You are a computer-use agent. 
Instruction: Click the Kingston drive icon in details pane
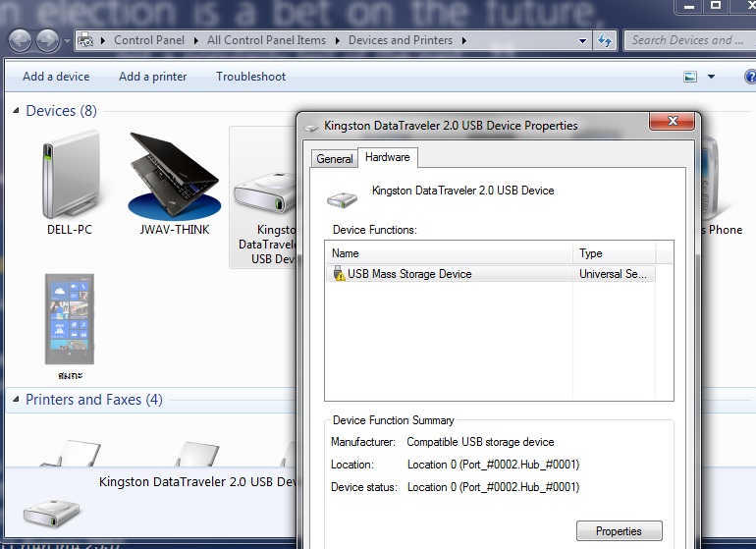(x=52, y=513)
